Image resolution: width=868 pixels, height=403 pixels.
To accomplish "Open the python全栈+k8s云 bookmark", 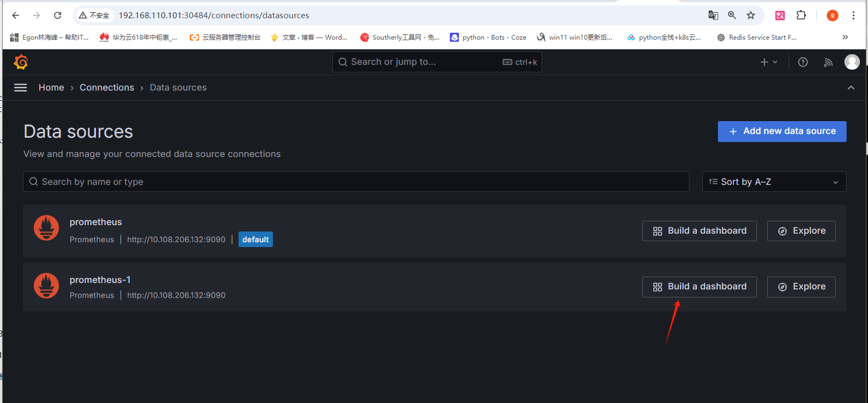I will click(664, 37).
